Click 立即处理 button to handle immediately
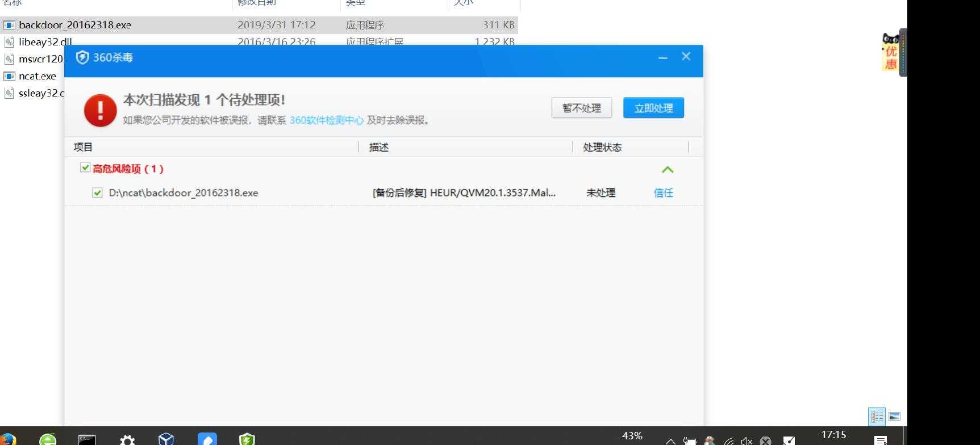This screenshot has height=445, width=980. [x=653, y=108]
